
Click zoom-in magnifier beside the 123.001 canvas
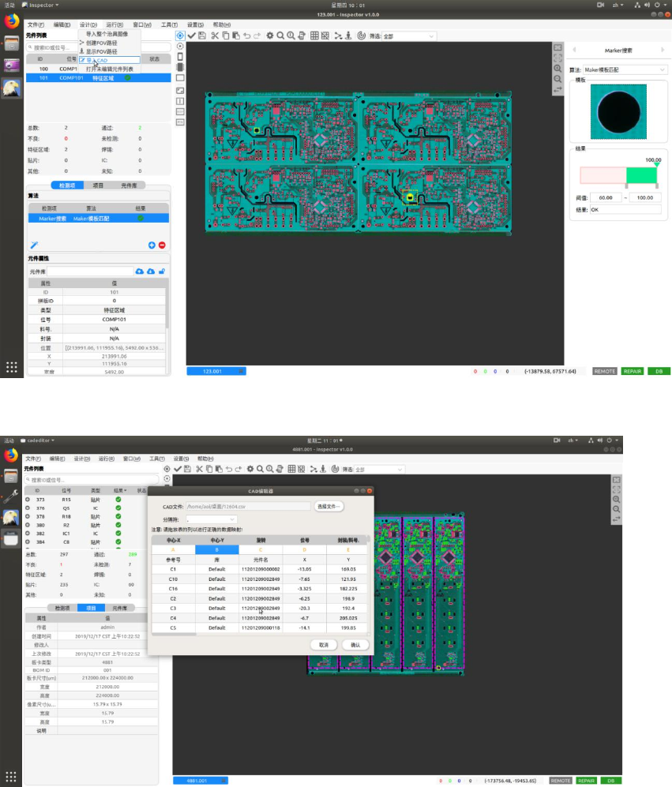[x=557, y=68]
